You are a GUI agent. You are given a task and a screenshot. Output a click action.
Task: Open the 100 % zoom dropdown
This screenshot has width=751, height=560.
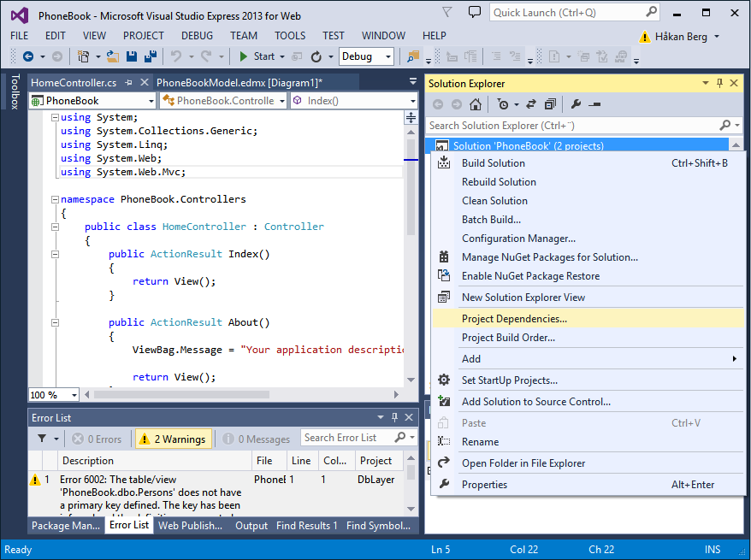[x=74, y=395]
